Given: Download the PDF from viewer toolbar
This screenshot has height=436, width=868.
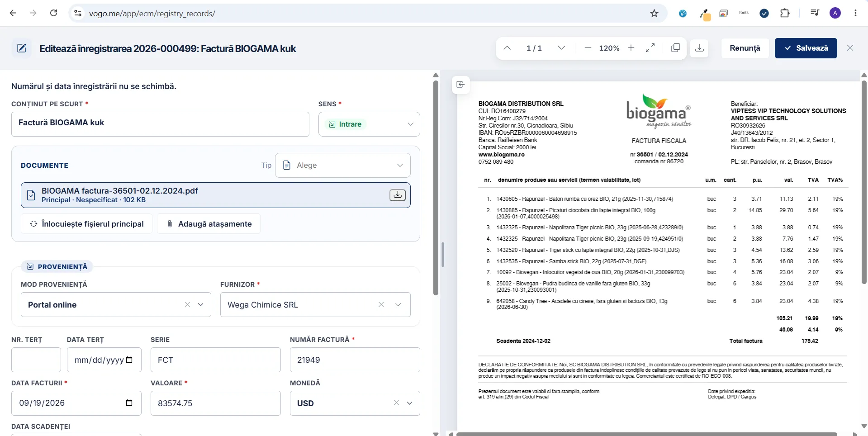Looking at the screenshot, I should [699, 48].
